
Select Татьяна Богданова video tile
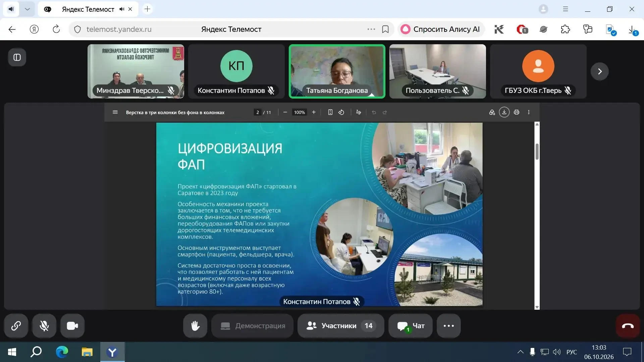pyautogui.click(x=337, y=71)
